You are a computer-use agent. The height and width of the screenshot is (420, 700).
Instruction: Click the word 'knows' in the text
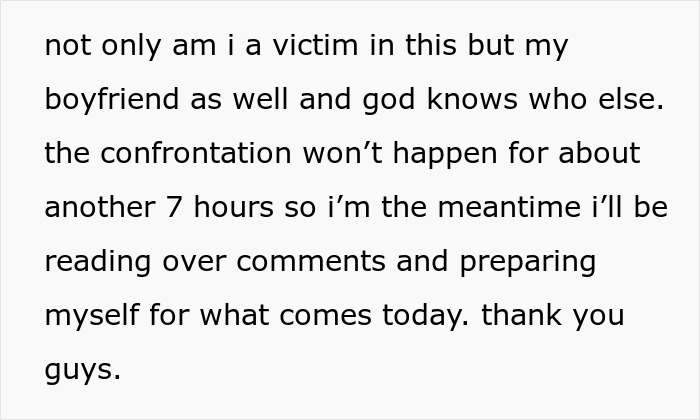[472, 99]
